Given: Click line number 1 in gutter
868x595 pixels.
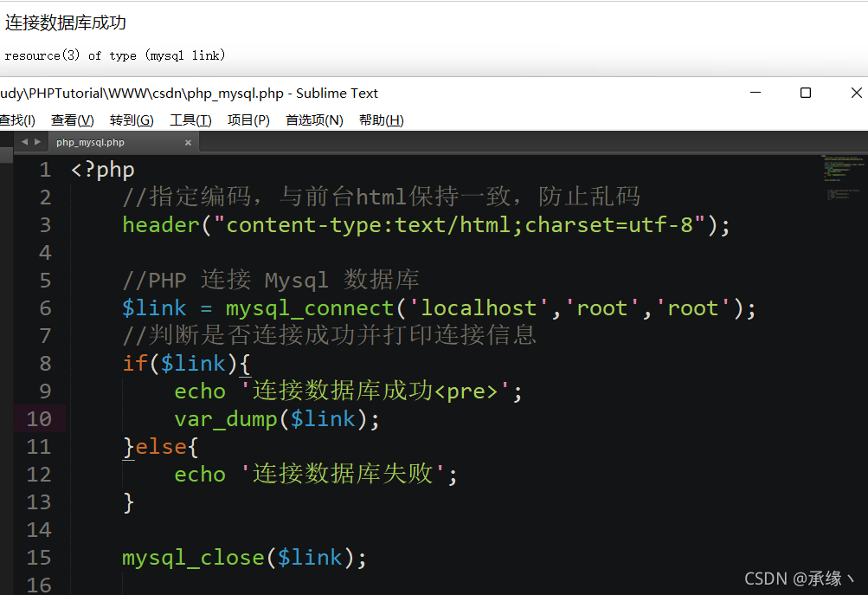Looking at the screenshot, I should tap(45, 170).
